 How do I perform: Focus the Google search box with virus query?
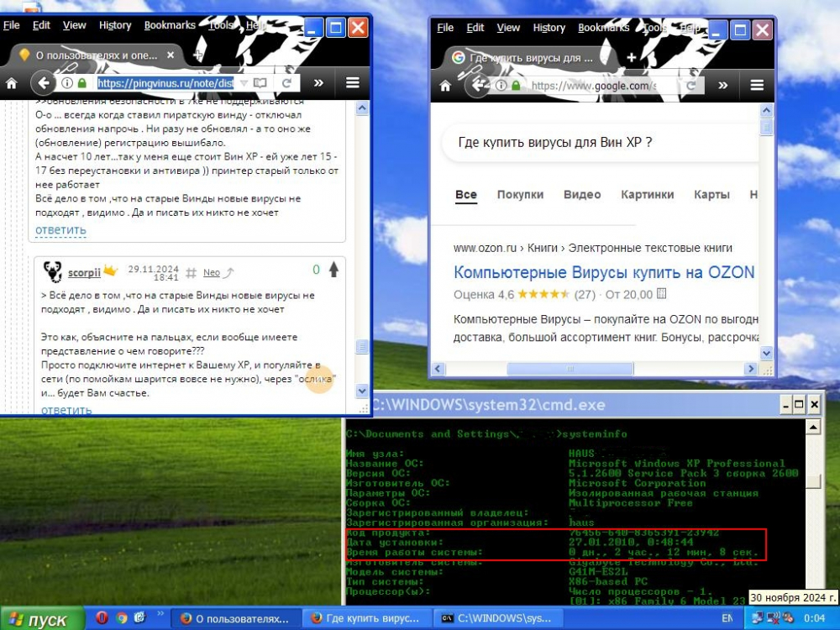(600, 143)
